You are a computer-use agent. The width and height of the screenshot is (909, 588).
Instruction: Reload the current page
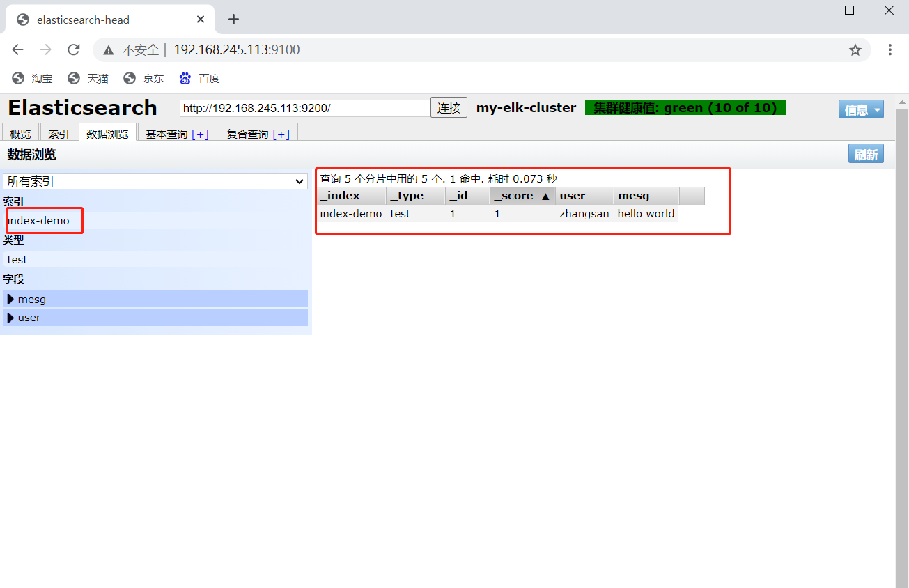pyautogui.click(x=73, y=49)
